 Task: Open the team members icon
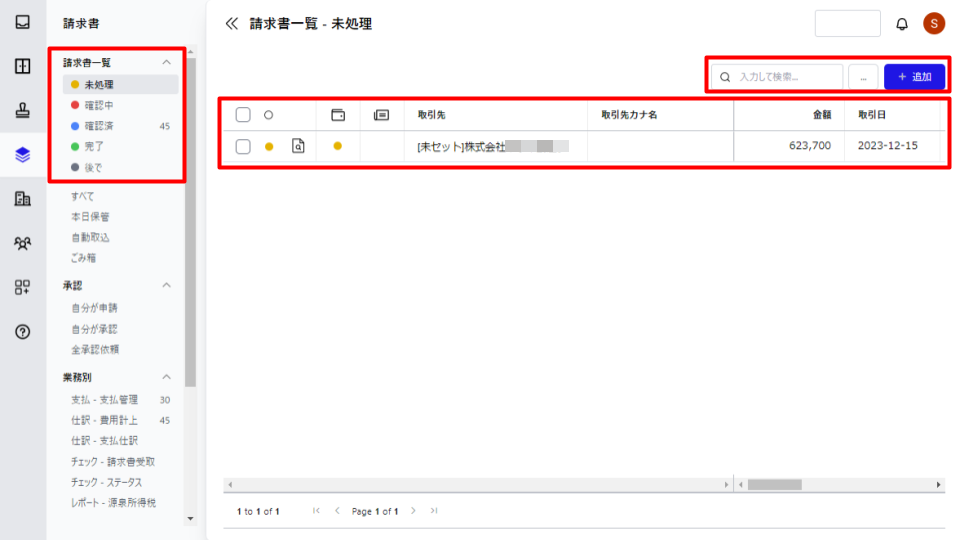click(23, 243)
